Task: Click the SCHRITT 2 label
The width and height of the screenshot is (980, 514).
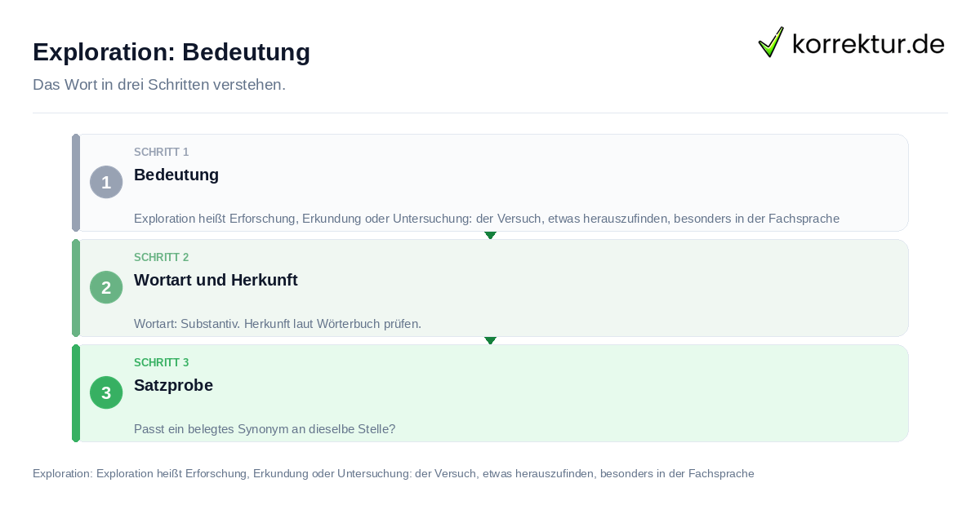Action: pos(162,258)
